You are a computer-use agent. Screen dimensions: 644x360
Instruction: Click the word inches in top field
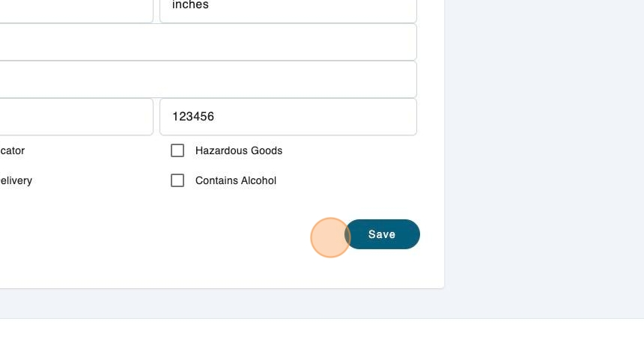pyautogui.click(x=190, y=5)
